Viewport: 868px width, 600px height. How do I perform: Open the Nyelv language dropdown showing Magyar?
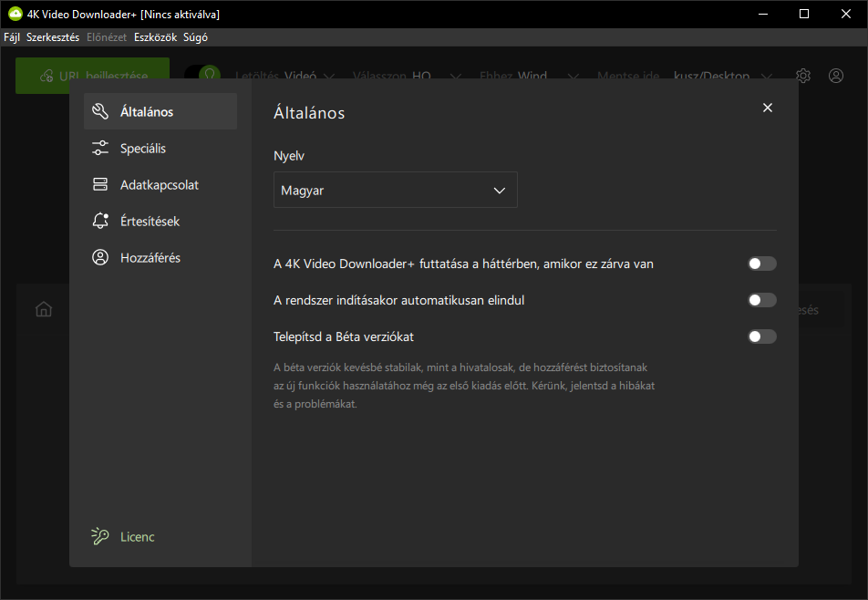(x=396, y=190)
